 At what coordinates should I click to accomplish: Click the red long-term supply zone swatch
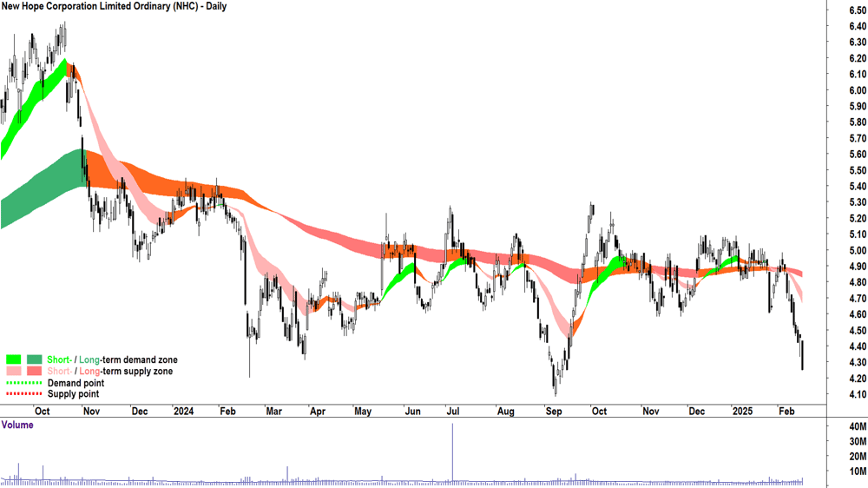[35, 371]
